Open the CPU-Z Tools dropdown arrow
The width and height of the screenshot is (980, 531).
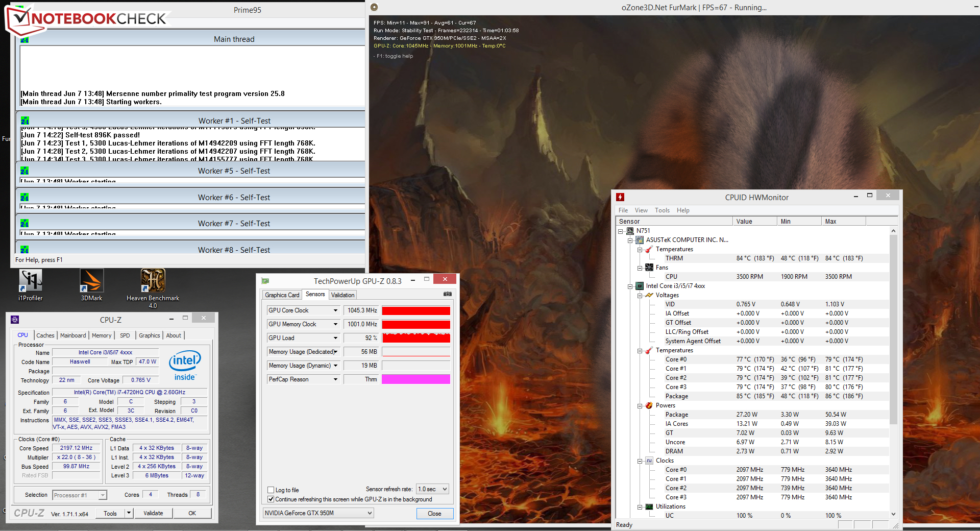click(x=129, y=513)
